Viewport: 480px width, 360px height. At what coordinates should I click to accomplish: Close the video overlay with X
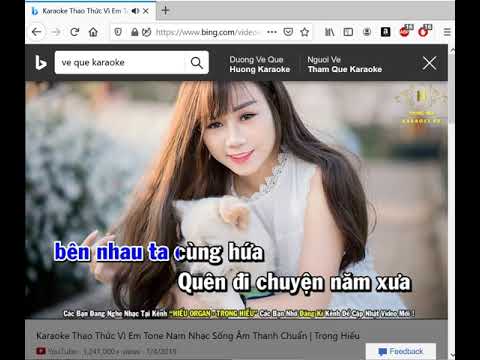tap(429, 63)
